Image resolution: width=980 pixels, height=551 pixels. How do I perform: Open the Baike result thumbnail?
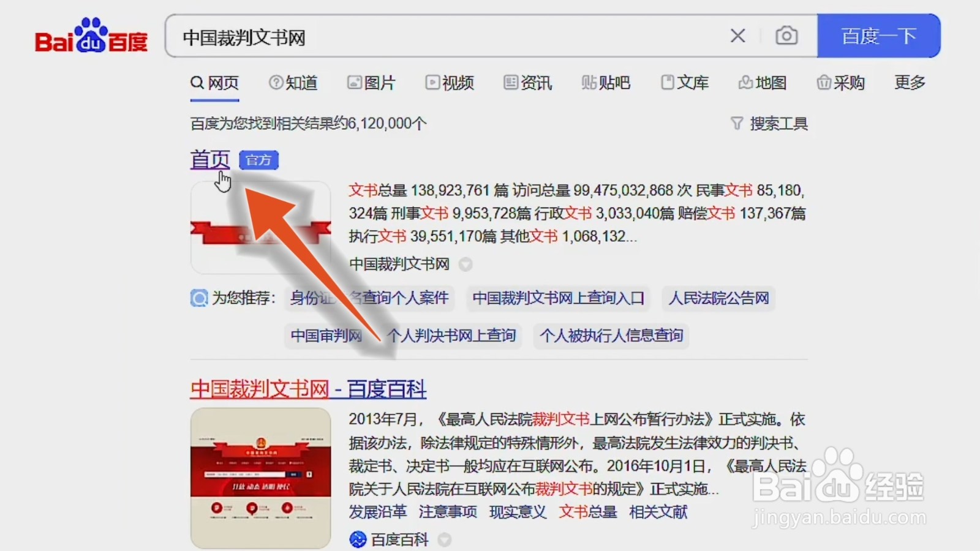pyautogui.click(x=260, y=478)
